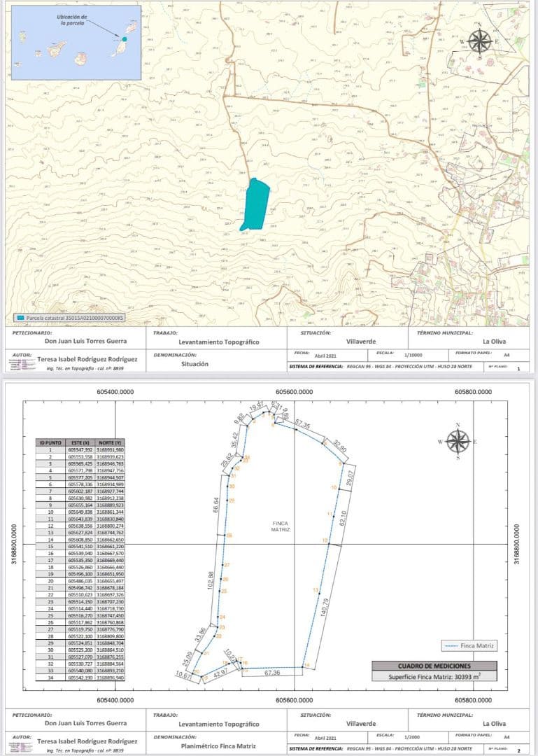
Task: Select the CUADRO DE MEDICIONES header
Action: pos(434,666)
